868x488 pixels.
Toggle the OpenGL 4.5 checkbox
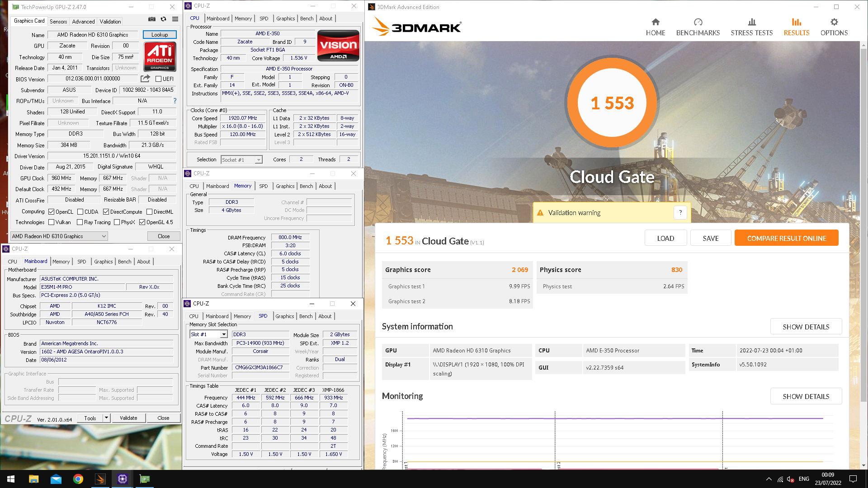pyautogui.click(x=142, y=222)
